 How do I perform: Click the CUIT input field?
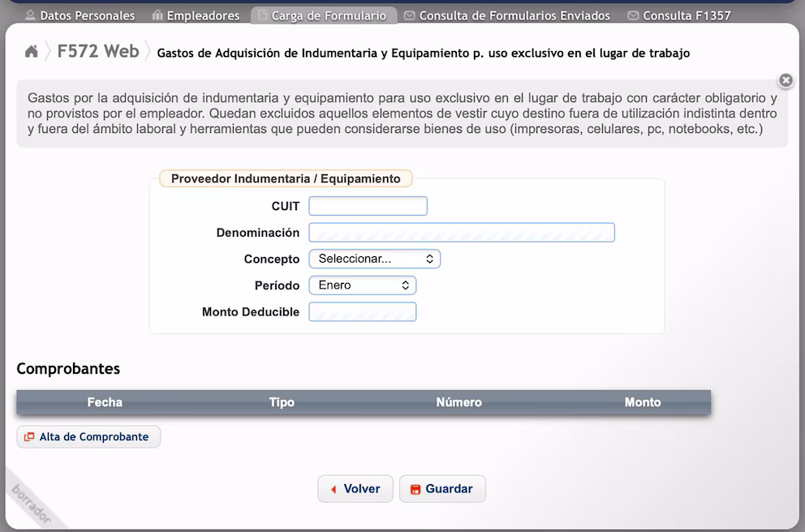(368, 206)
